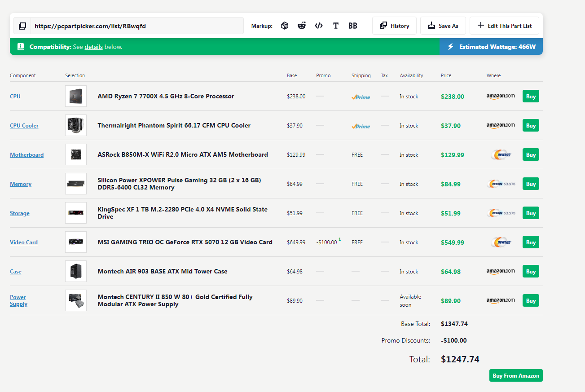Viewport: 585px width, 392px height.
Task: Buy the Montech 850 W power supply
Action: pyautogui.click(x=531, y=300)
